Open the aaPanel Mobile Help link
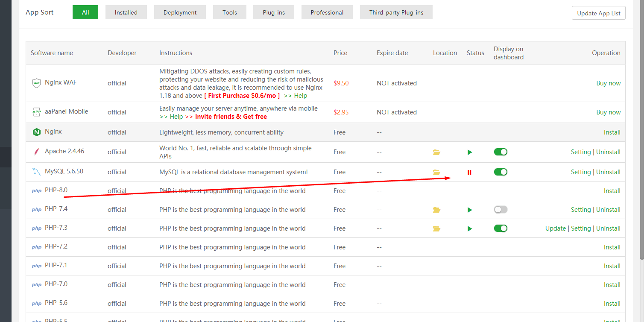Image resolution: width=644 pixels, height=322 pixels. tap(171, 117)
